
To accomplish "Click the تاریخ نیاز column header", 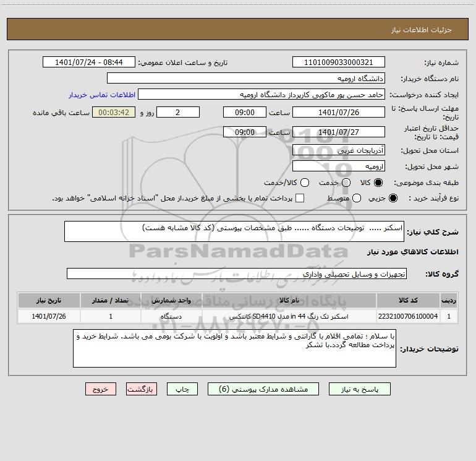I will [49, 300].
